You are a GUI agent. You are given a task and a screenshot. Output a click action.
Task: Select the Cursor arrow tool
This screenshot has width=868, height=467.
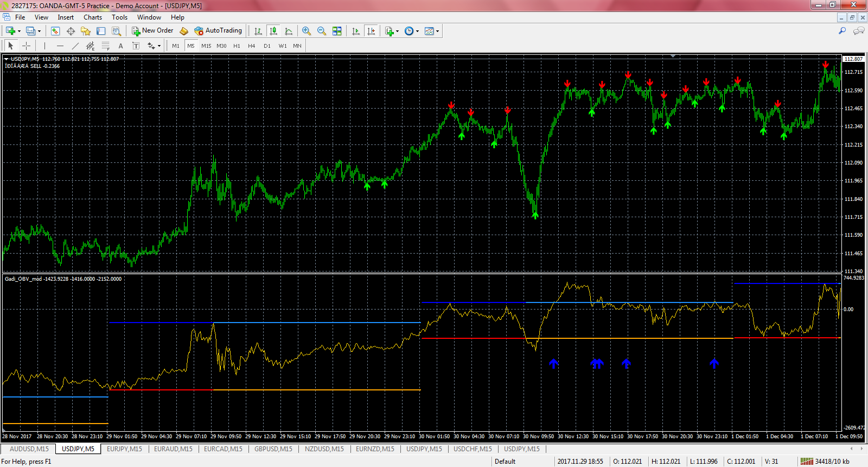click(11, 46)
